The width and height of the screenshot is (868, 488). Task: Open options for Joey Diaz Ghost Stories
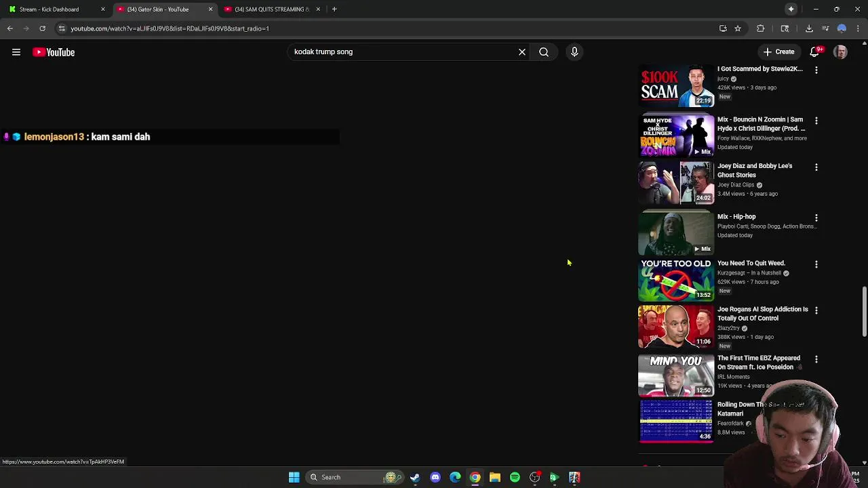click(816, 167)
